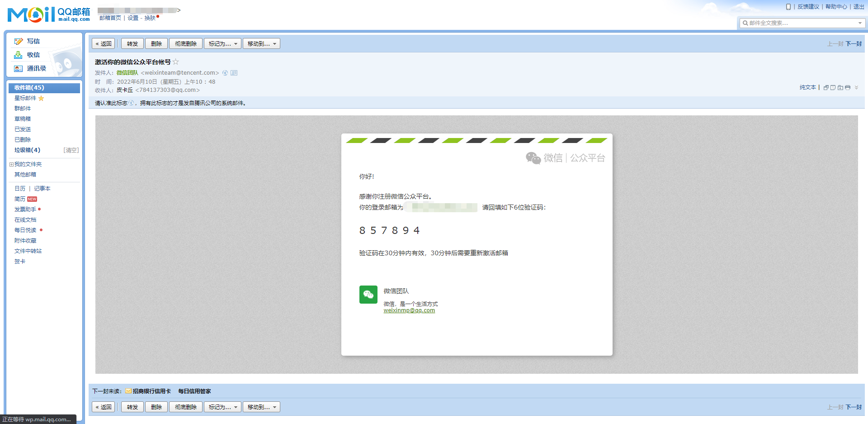Open email in new window icon
This screenshot has width=868, height=424.
click(x=826, y=87)
